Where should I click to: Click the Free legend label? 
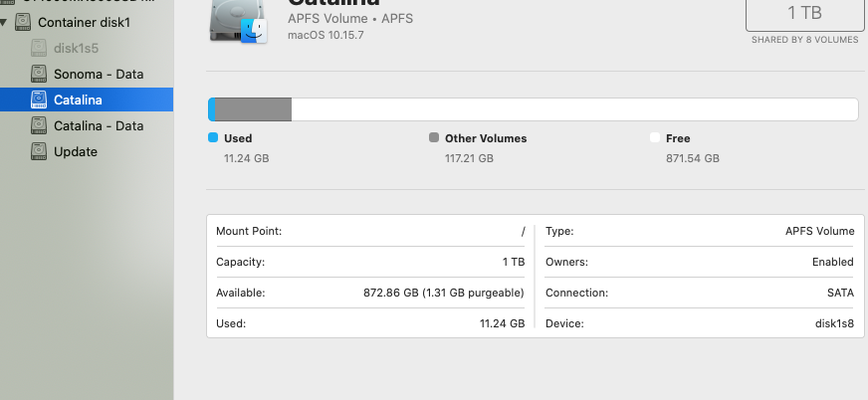[678, 138]
